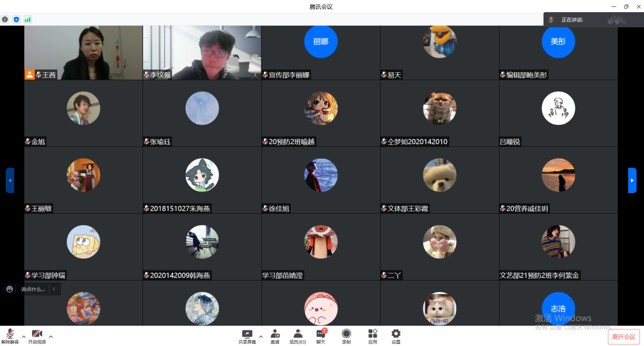The width and height of the screenshot is (644, 346).
Task: Open the members (成员) list
Action: (298, 336)
